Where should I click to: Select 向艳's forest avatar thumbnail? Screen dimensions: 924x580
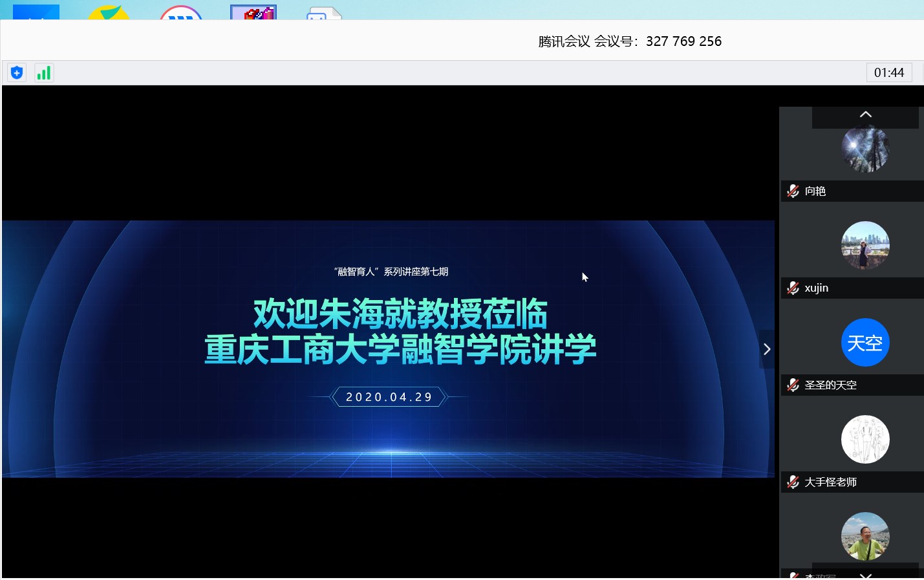(x=865, y=149)
